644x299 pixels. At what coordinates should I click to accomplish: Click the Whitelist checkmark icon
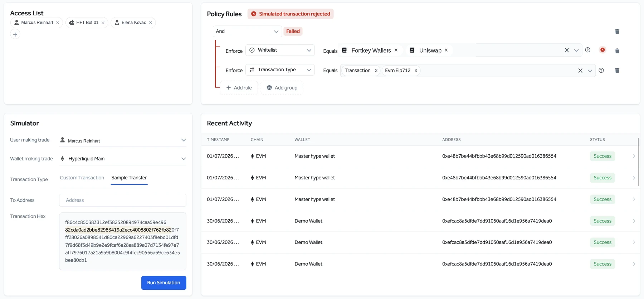click(252, 50)
